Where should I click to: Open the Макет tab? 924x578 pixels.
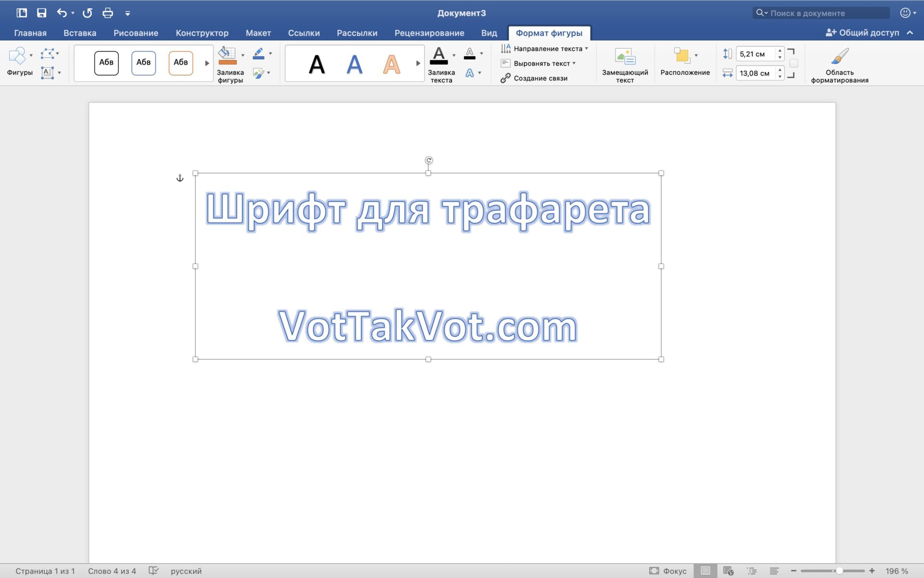click(258, 33)
